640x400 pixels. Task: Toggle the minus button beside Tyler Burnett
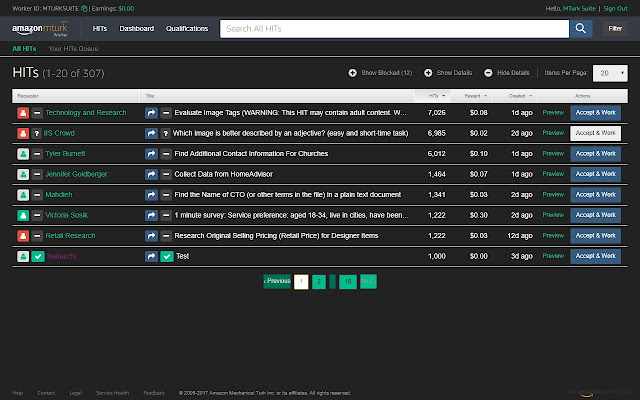click(x=37, y=154)
